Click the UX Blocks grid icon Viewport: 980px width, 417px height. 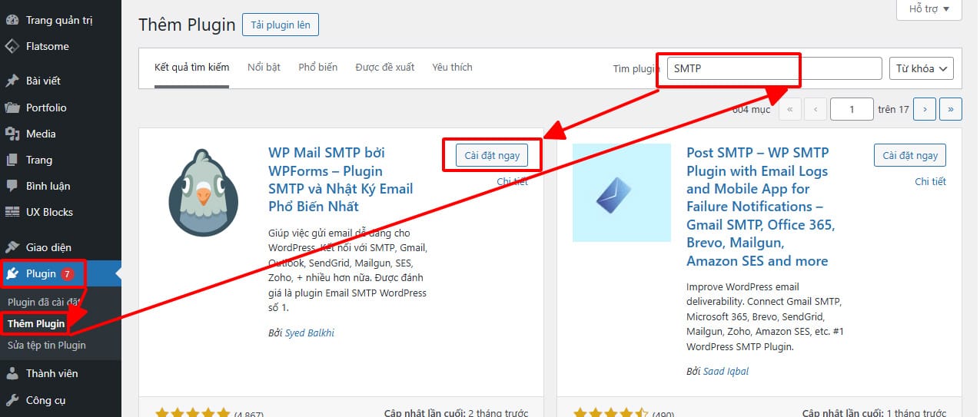[12, 212]
